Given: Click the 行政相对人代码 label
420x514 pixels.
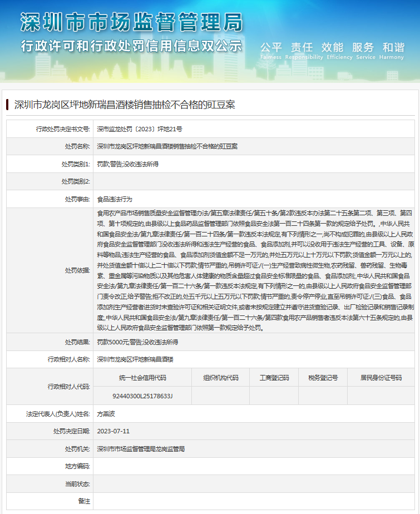Looking at the screenshot, I should (x=69, y=387).
